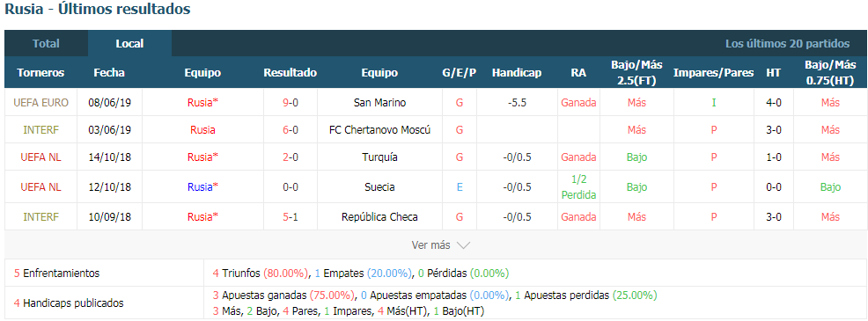
Task: Click the Bajo/Más 2.5(FT) column header
Action: click(x=636, y=72)
